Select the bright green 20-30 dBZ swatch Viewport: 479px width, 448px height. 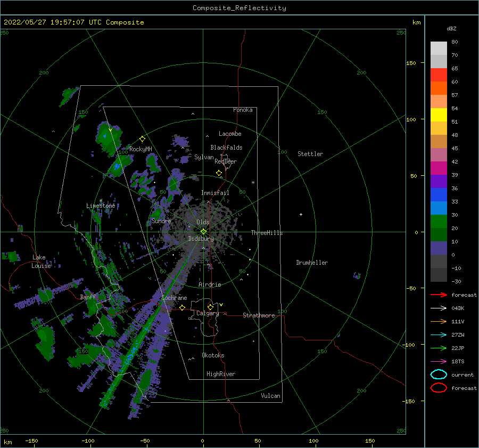click(x=439, y=222)
